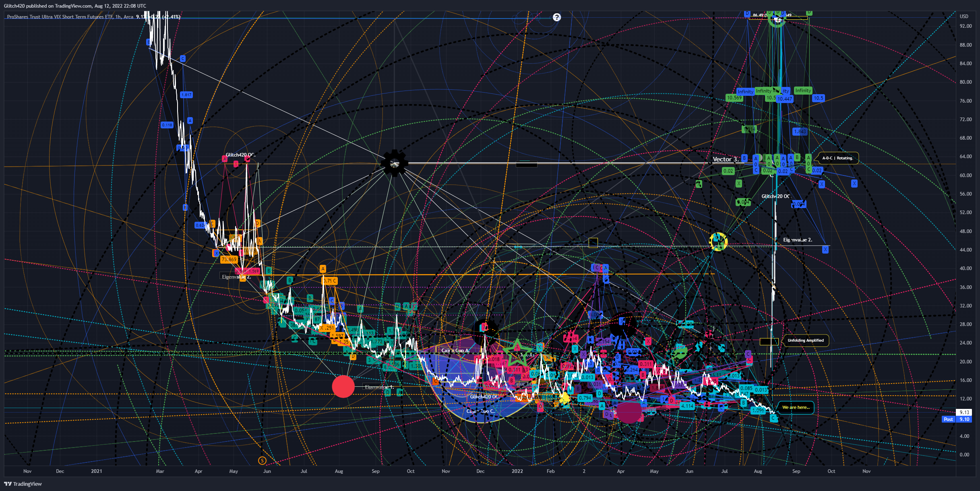Click the USD currency label on price axis

[964, 17]
